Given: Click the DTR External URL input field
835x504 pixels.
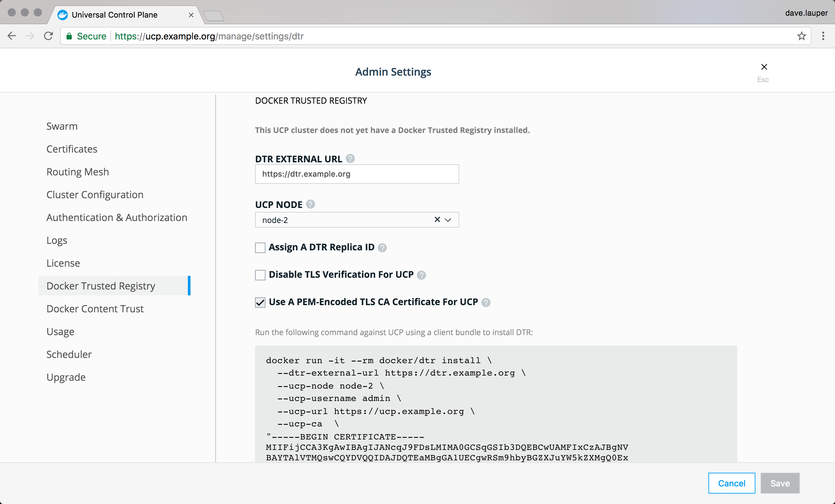Looking at the screenshot, I should (357, 174).
